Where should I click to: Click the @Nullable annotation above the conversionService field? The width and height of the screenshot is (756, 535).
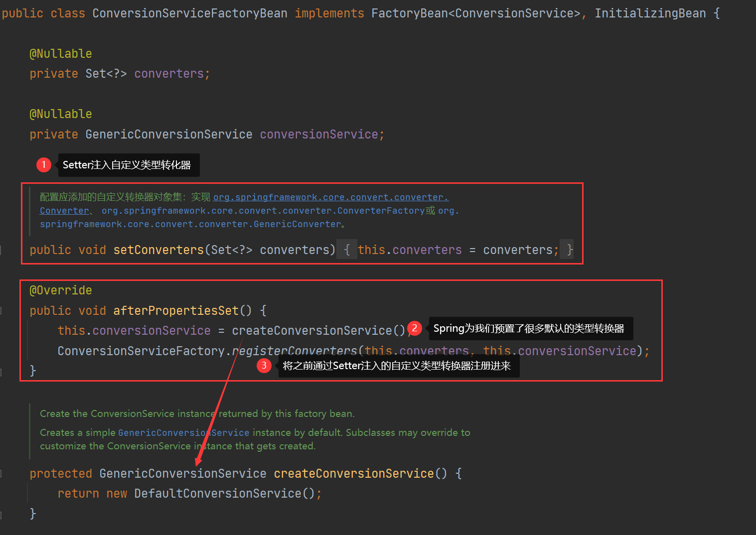(61, 114)
